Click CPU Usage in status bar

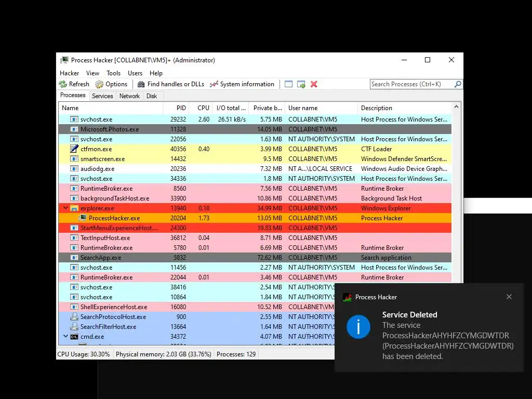coord(84,354)
